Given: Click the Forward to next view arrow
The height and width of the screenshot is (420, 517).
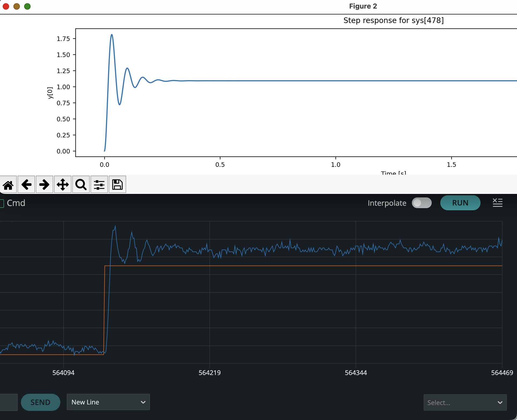Looking at the screenshot, I should (x=45, y=185).
